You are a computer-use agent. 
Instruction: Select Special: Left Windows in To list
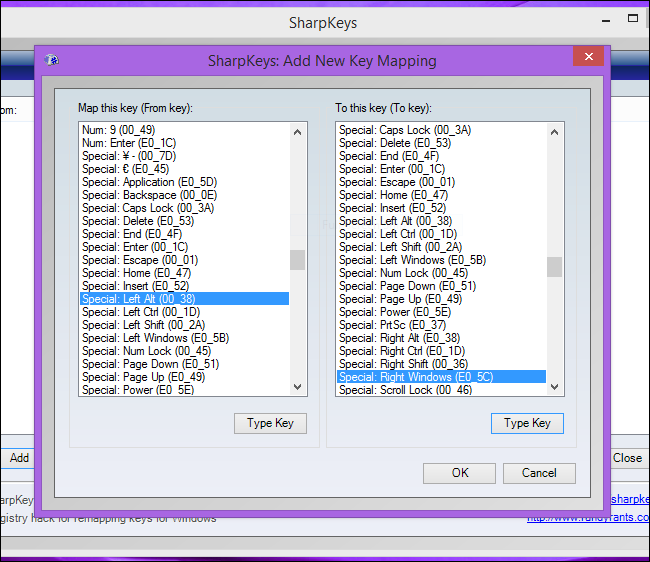click(x=441, y=260)
